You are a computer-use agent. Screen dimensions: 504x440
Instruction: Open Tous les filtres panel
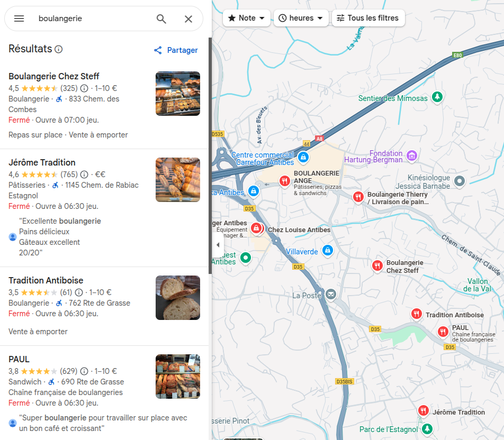tap(368, 18)
